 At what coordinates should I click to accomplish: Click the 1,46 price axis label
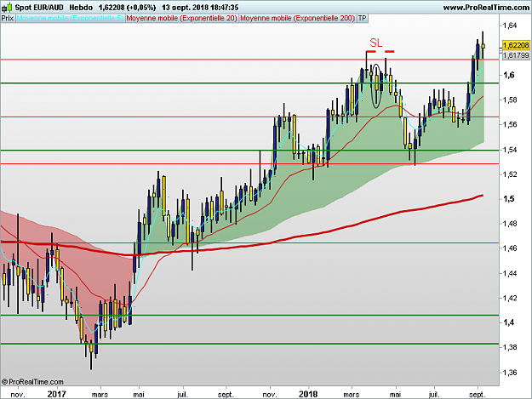[x=510, y=248]
